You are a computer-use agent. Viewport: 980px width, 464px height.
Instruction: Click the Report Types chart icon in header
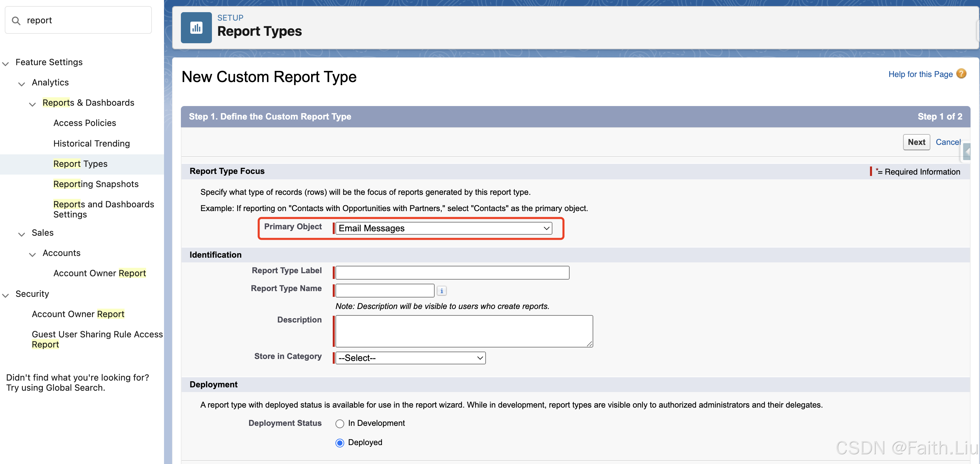[x=196, y=28]
